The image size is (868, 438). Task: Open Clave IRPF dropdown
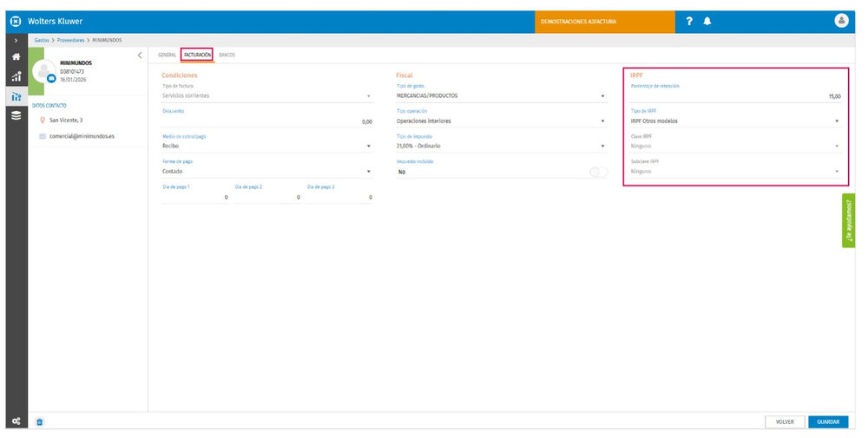click(x=736, y=147)
